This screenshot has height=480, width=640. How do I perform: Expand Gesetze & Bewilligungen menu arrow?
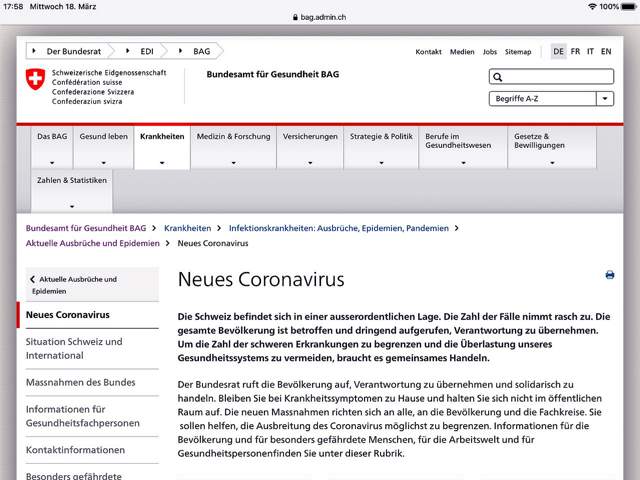tap(552, 163)
